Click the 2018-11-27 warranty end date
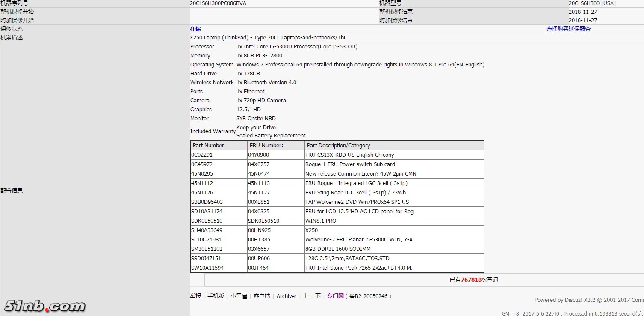 [x=583, y=12]
